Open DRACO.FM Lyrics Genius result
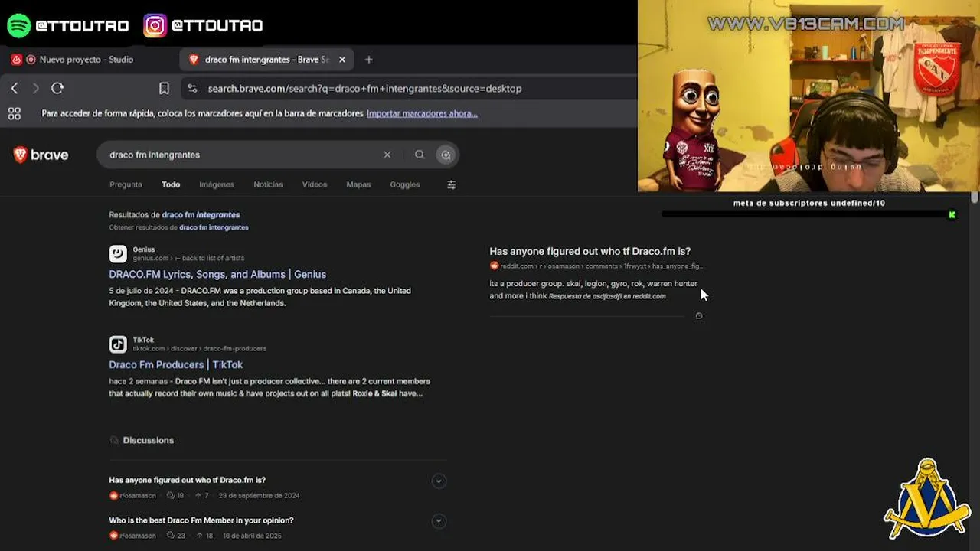Viewport: 980px width, 551px height. [x=217, y=274]
